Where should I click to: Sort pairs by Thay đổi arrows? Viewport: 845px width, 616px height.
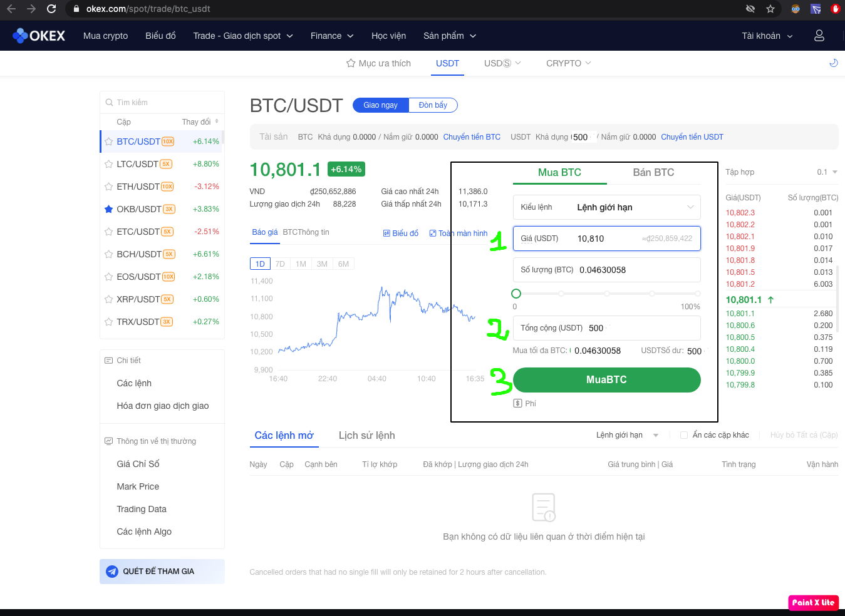click(217, 121)
